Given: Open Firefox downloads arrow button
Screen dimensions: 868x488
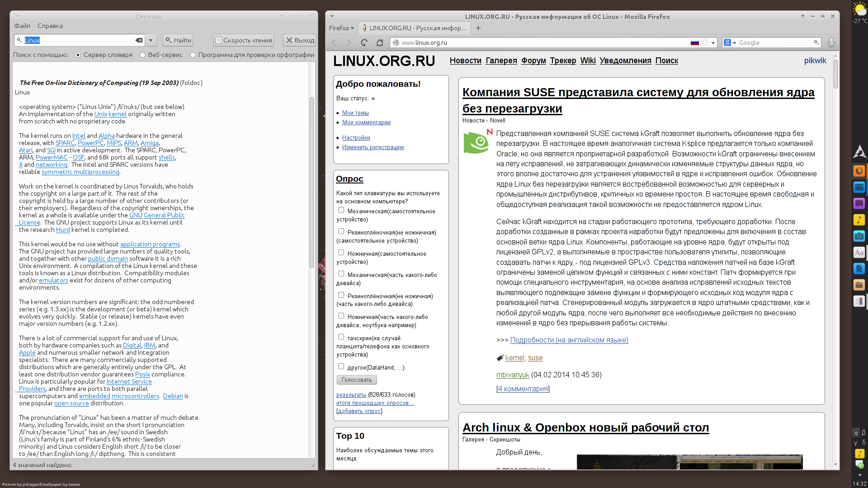Looking at the screenshot, I should point(831,42).
